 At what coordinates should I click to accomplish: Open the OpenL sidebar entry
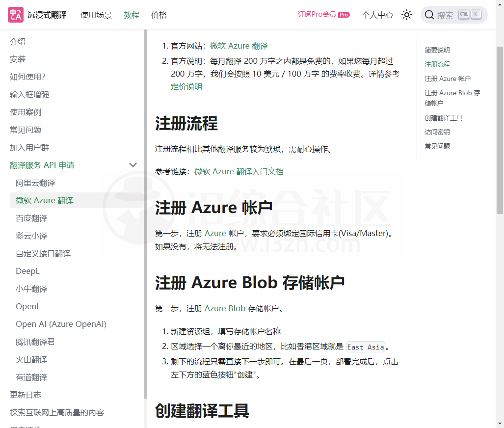point(28,306)
